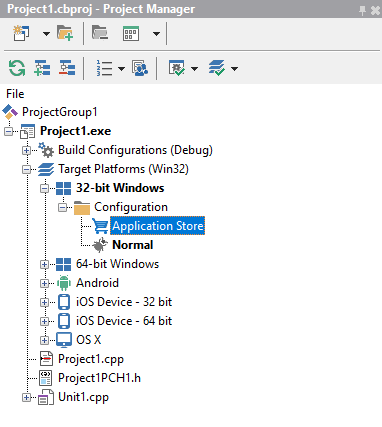Select the Configuration folder item
382x427 pixels.
coord(131,207)
